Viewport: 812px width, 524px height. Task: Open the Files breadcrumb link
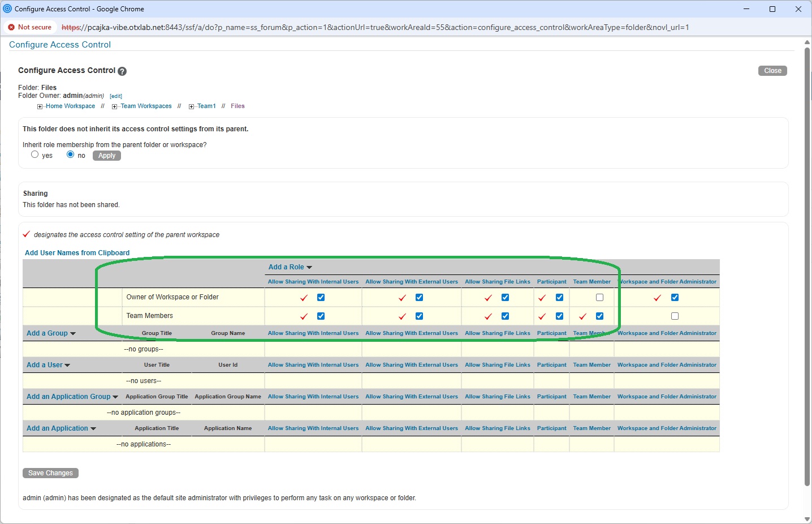tap(237, 106)
